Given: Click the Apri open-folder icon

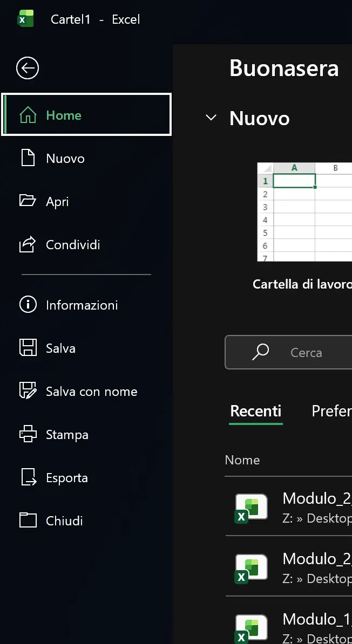Looking at the screenshot, I should tap(28, 201).
